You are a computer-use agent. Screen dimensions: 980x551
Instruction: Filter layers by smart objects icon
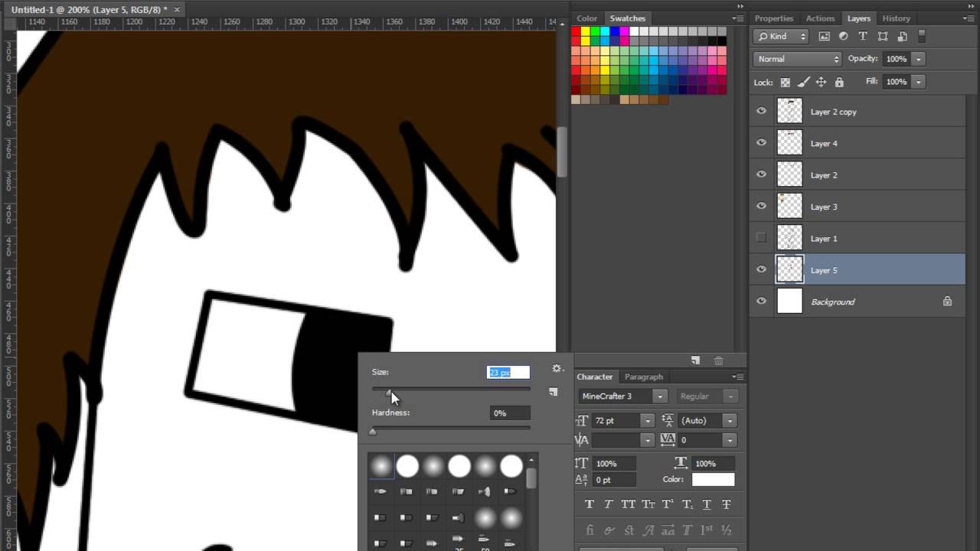click(x=902, y=36)
